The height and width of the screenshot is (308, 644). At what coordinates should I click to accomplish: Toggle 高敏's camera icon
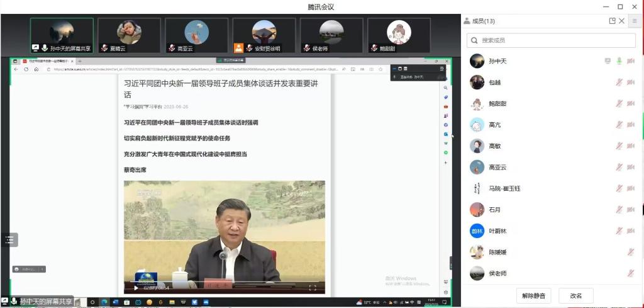click(631, 146)
